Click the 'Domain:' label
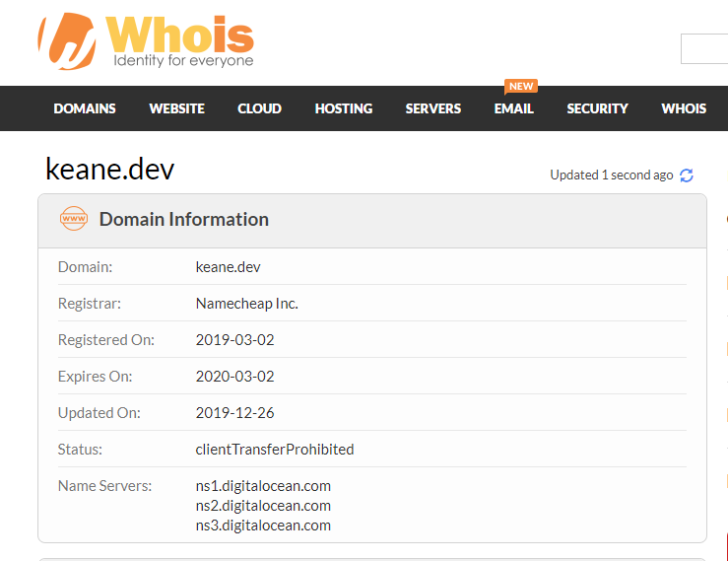 pyautogui.click(x=85, y=267)
